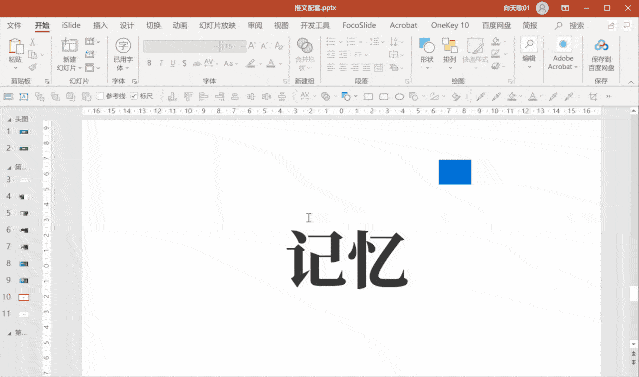Open the font name combo box
This screenshot has width=639, height=377.
click(181, 46)
